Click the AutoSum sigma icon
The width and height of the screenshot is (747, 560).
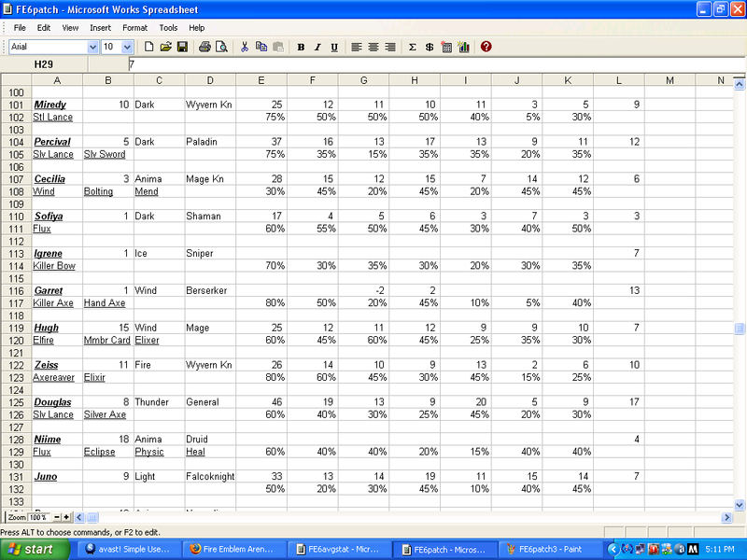(412, 47)
